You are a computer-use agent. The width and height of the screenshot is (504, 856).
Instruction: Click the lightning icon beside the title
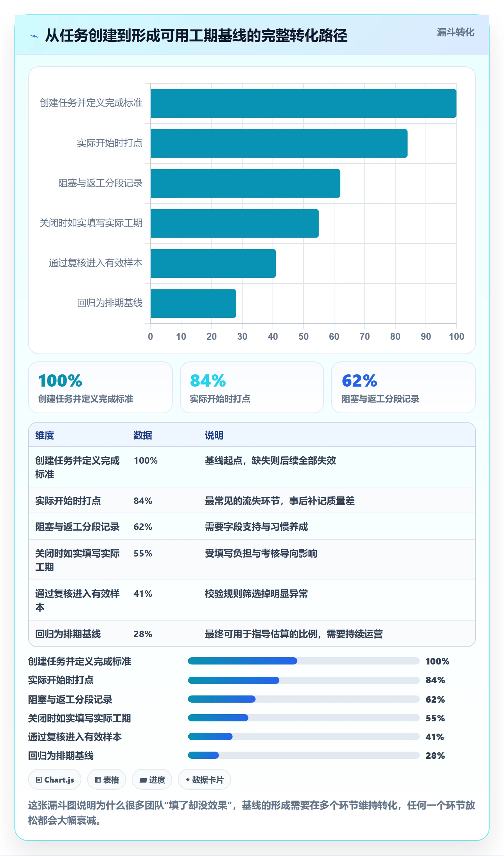click(34, 36)
